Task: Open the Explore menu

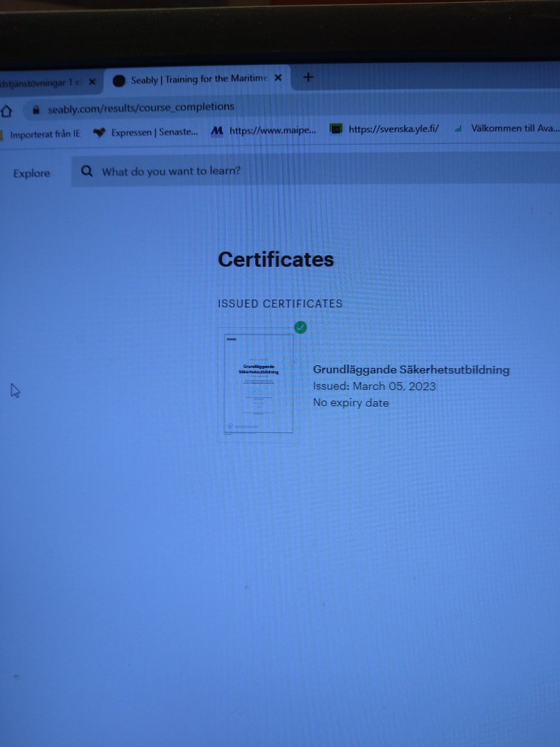Action: tap(32, 174)
